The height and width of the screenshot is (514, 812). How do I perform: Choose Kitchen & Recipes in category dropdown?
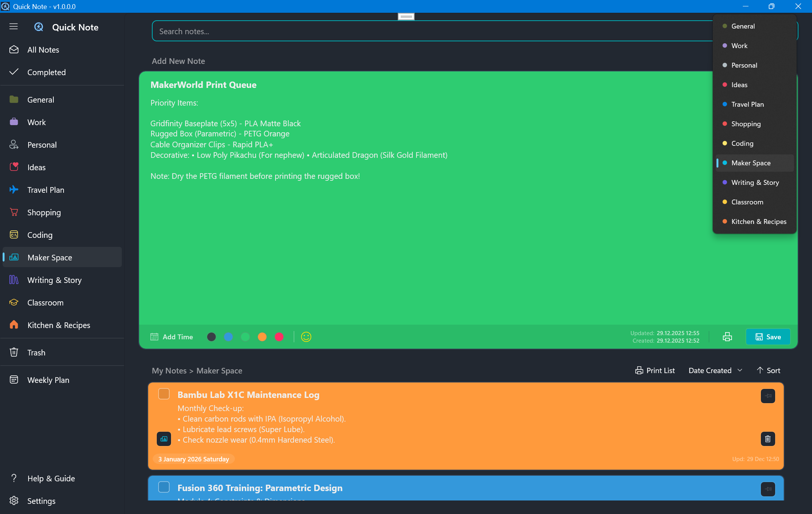point(758,222)
